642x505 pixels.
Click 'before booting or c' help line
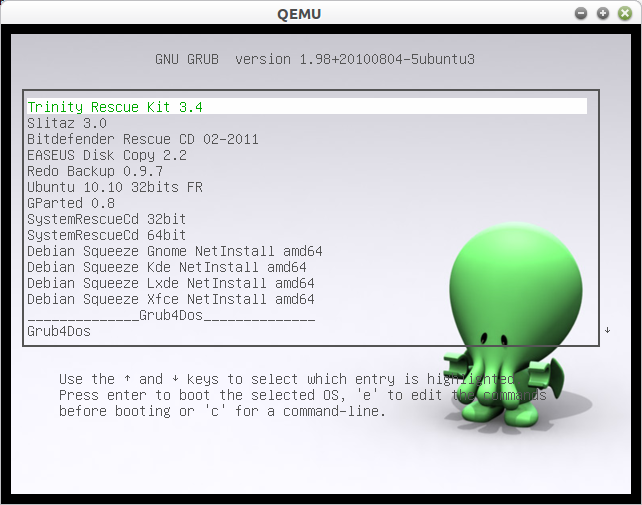[222, 411]
